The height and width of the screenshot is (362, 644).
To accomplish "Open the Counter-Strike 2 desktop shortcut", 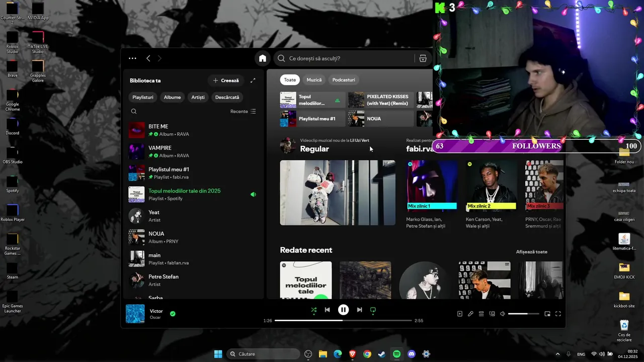I will click(13, 14).
